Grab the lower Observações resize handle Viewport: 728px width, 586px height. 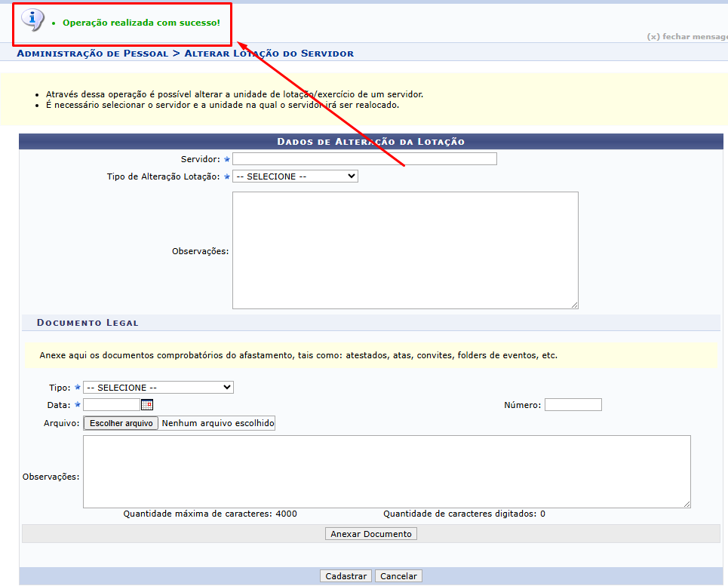click(x=687, y=504)
